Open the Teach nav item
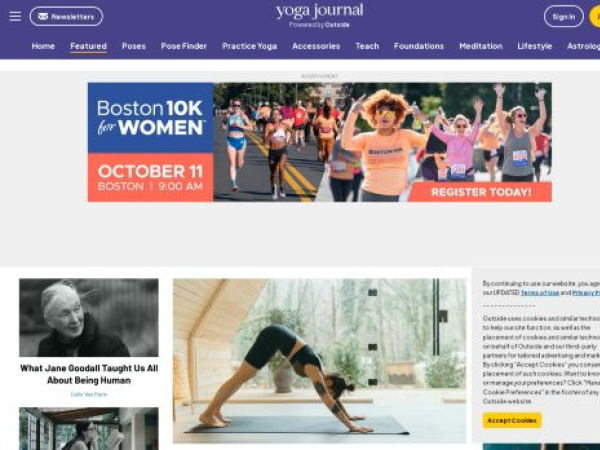This screenshot has height=450, width=600. tap(367, 46)
